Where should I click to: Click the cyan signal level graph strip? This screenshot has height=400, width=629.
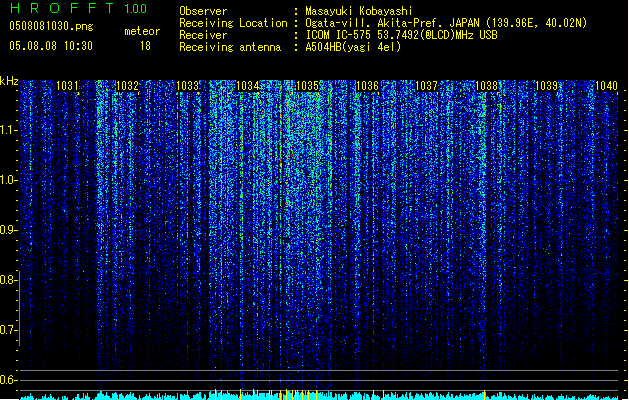click(x=319, y=395)
